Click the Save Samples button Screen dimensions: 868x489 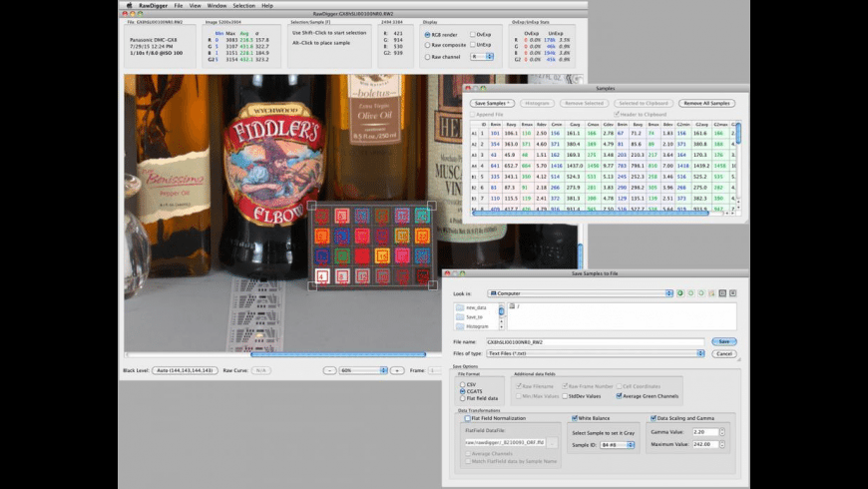coord(492,103)
